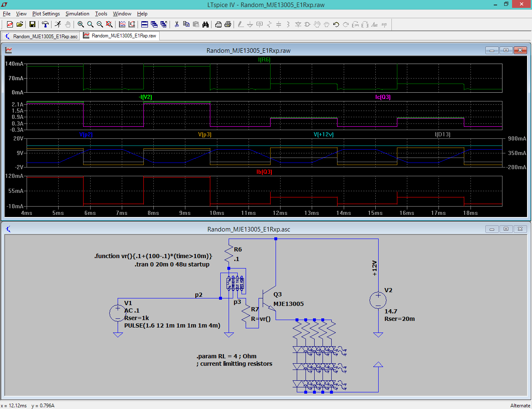Select the Draw Wire pencil tool
The height and width of the screenshot is (409, 532).
click(241, 25)
